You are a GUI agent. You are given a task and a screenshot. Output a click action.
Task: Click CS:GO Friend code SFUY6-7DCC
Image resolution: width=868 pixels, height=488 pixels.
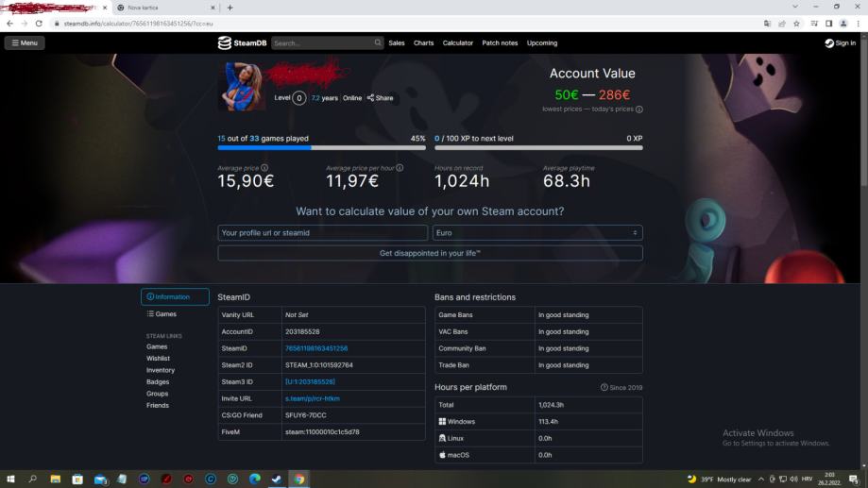coord(306,415)
